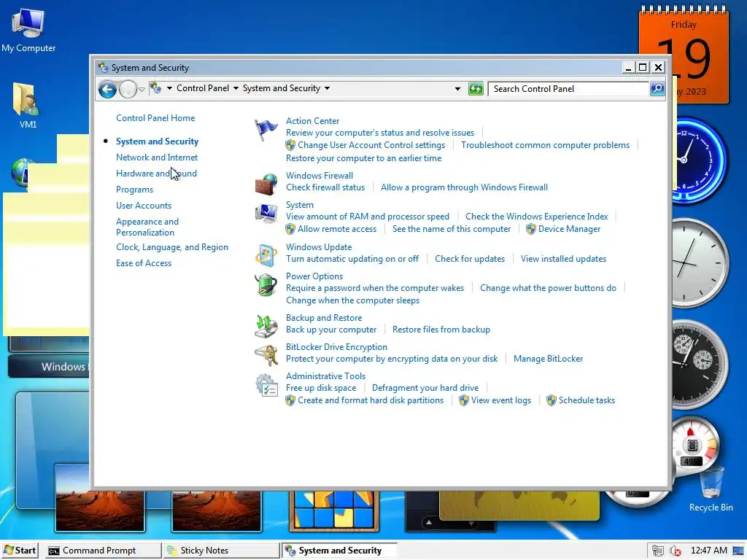Screen dimensions: 747x560
Task: Switch to Command Prompt in the taskbar
Action: pos(104,551)
